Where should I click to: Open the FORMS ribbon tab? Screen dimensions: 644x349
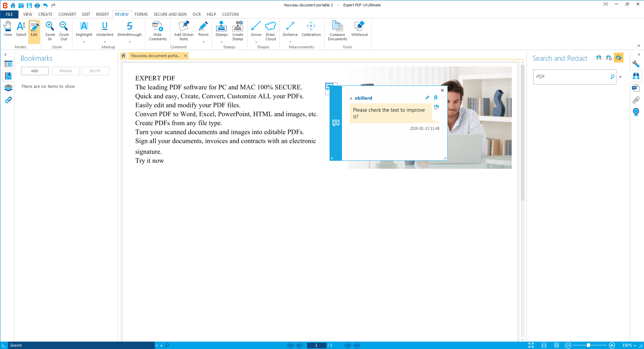pos(141,14)
